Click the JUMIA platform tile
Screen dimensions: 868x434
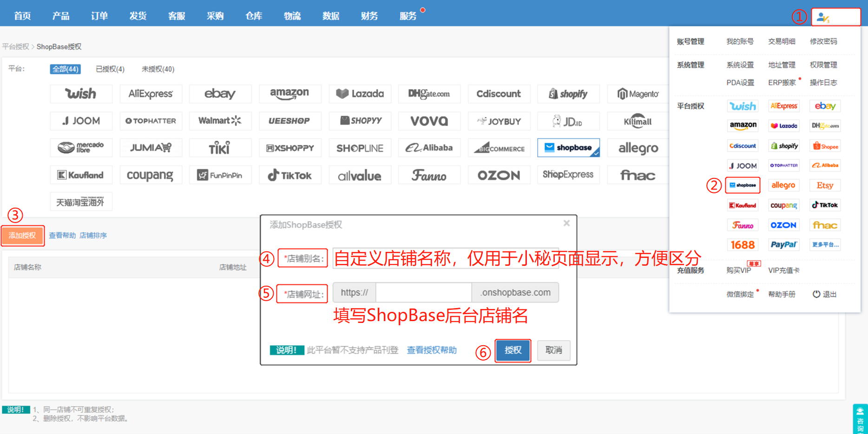click(x=151, y=148)
